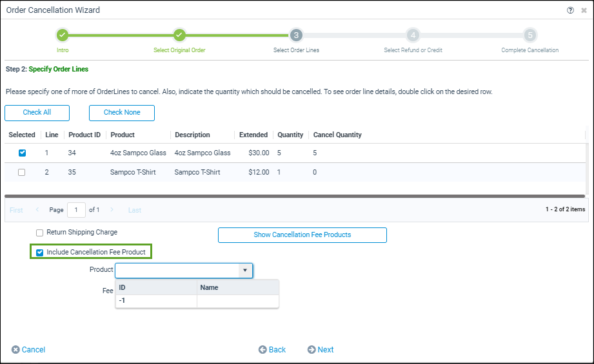This screenshot has width=594, height=364.
Task: Click the First page link
Action: tap(16, 210)
